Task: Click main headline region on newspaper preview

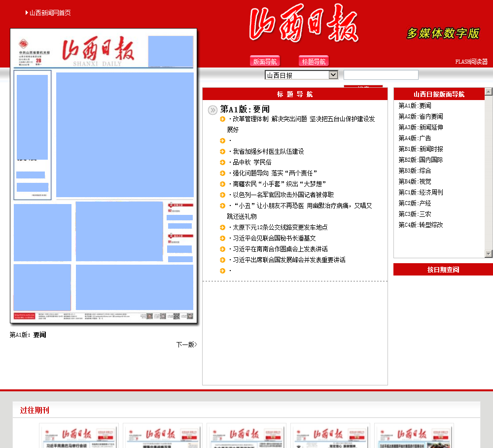Action: 125,135
